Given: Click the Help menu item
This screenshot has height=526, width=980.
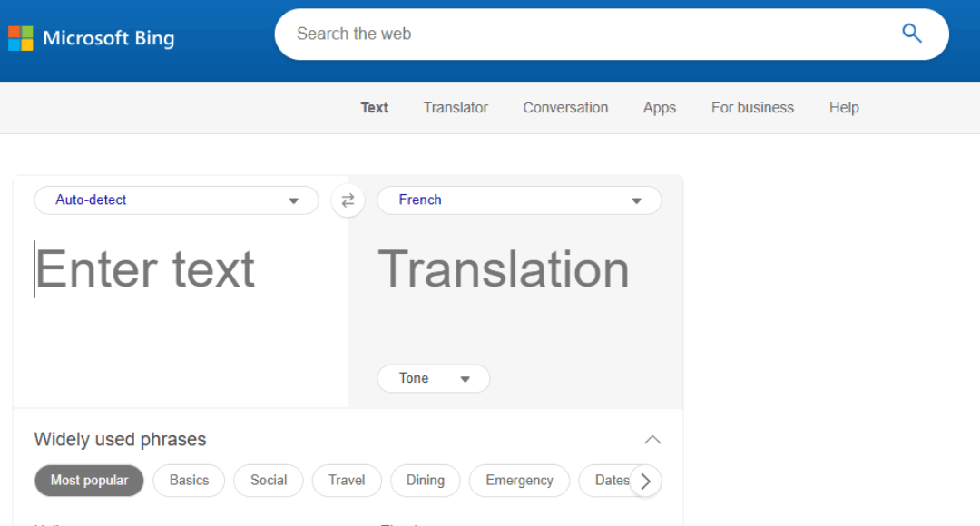Looking at the screenshot, I should point(844,107).
